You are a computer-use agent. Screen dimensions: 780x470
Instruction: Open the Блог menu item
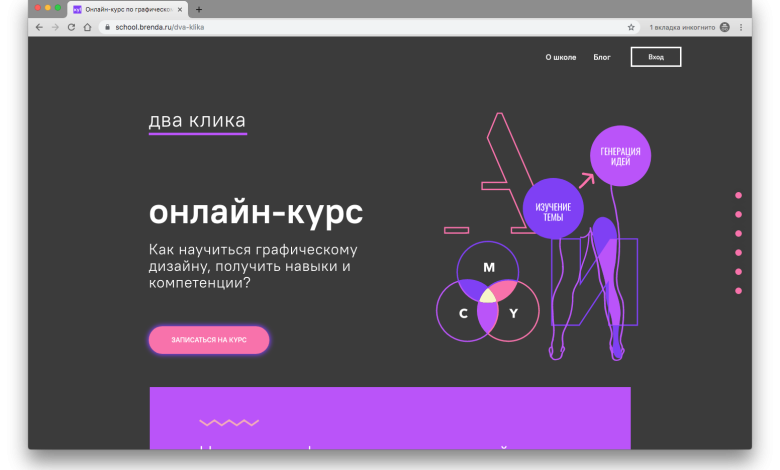602,57
